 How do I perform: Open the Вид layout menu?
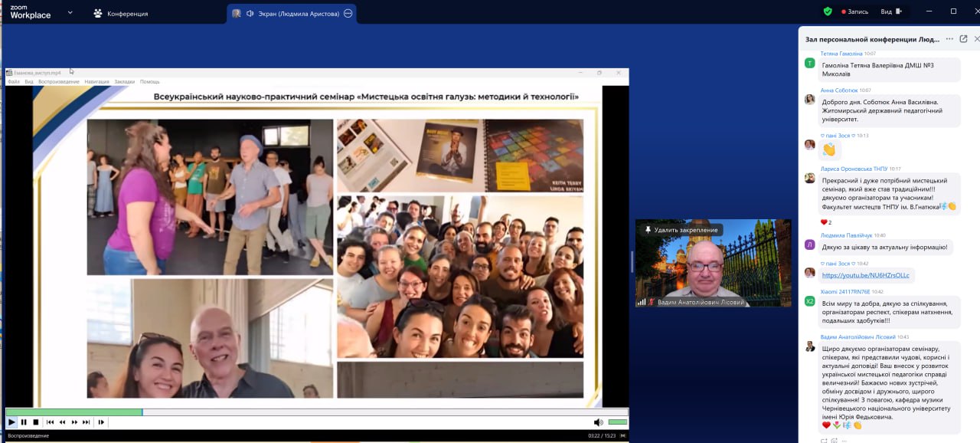point(891,11)
